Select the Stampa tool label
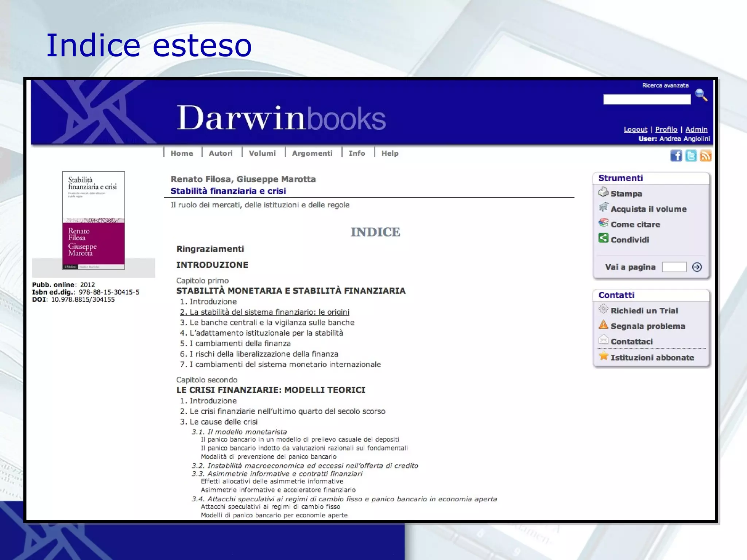747x560 pixels. tap(626, 194)
